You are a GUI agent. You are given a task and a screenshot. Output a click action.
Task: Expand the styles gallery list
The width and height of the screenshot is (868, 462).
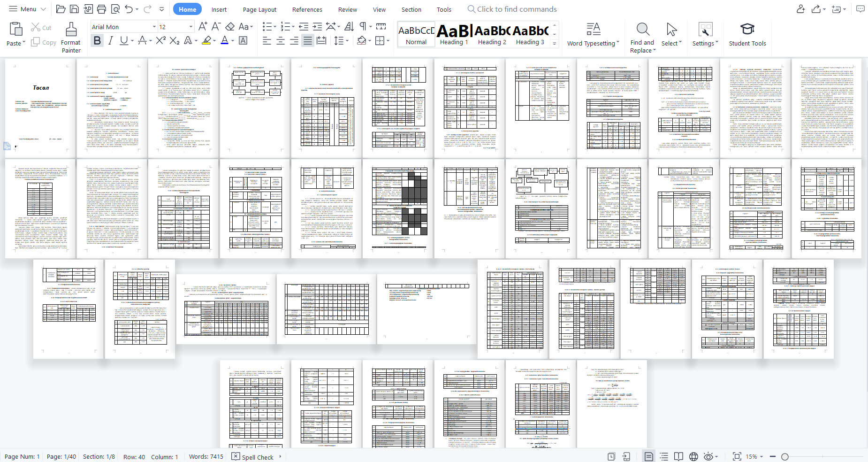click(555, 43)
